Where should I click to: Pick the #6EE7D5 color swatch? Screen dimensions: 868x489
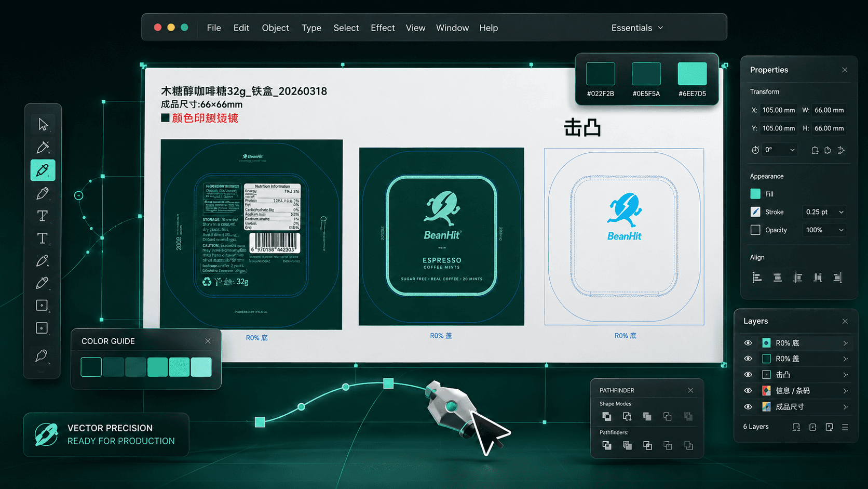tap(693, 74)
